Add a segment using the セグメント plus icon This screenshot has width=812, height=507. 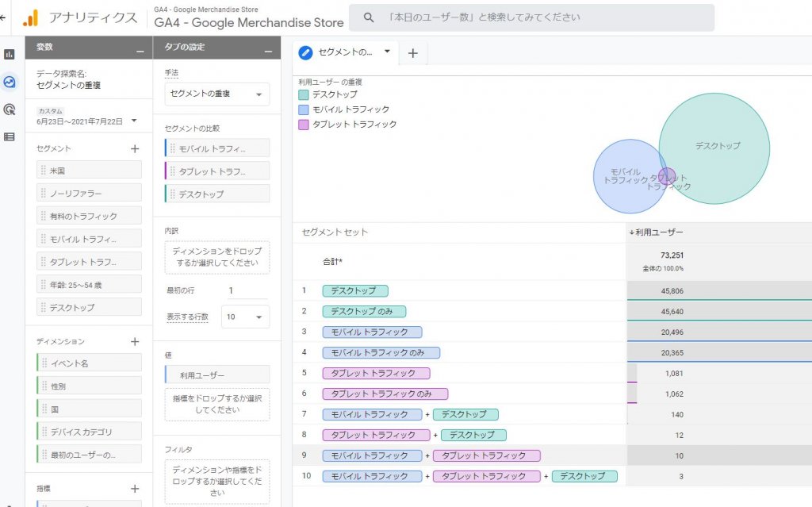(135, 149)
